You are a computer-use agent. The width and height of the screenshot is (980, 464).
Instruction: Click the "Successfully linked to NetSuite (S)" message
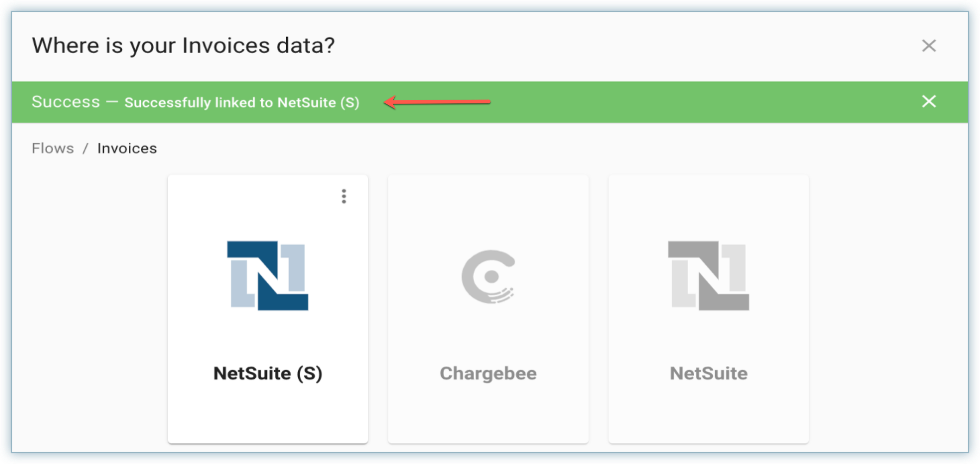pyautogui.click(x=242, y=102)
